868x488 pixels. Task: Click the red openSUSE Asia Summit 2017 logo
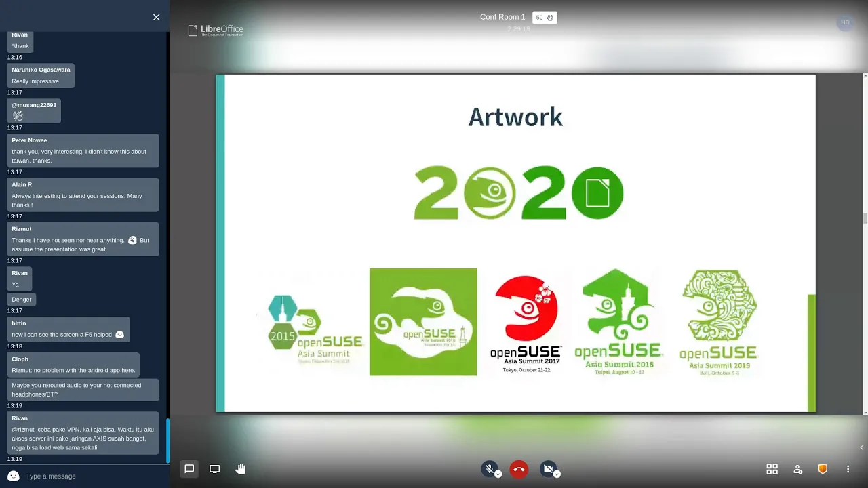[x=526, y=324]
